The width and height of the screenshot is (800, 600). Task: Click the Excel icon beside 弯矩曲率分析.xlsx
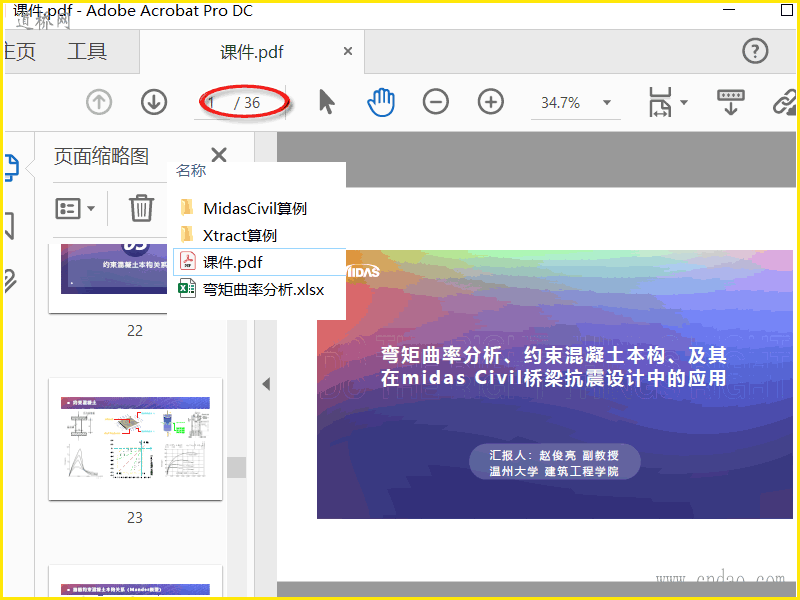click(x=187, y=289)
